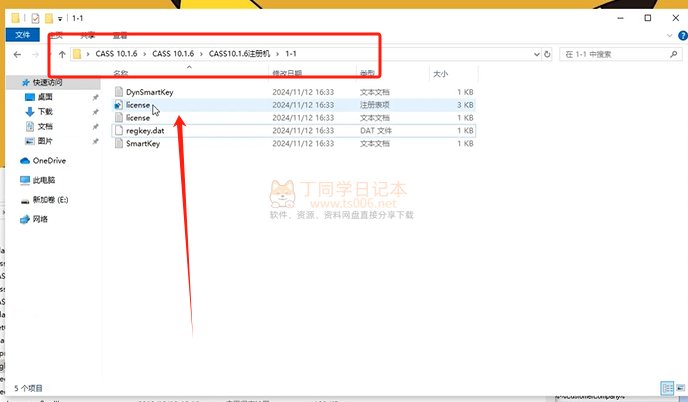
Task: Unpin 下载 using its pin icon
Action: pos(95,112)
